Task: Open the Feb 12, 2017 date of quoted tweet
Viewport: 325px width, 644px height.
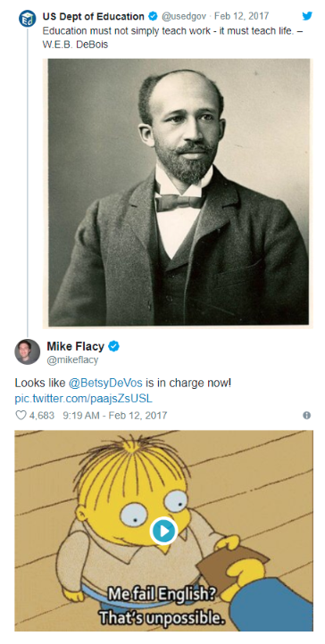Action: pyautogui.click(x=242, y=16)
